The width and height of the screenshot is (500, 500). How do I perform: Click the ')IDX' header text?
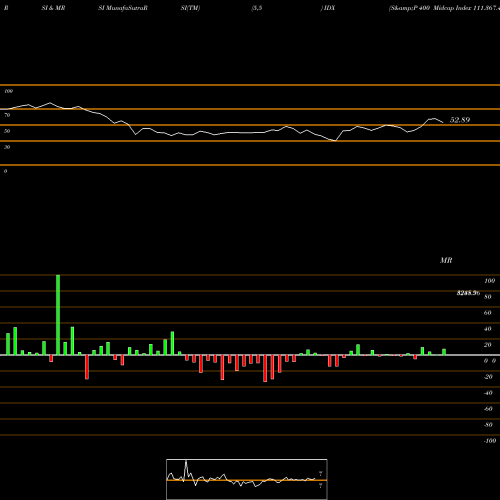[x=328, y=8]
